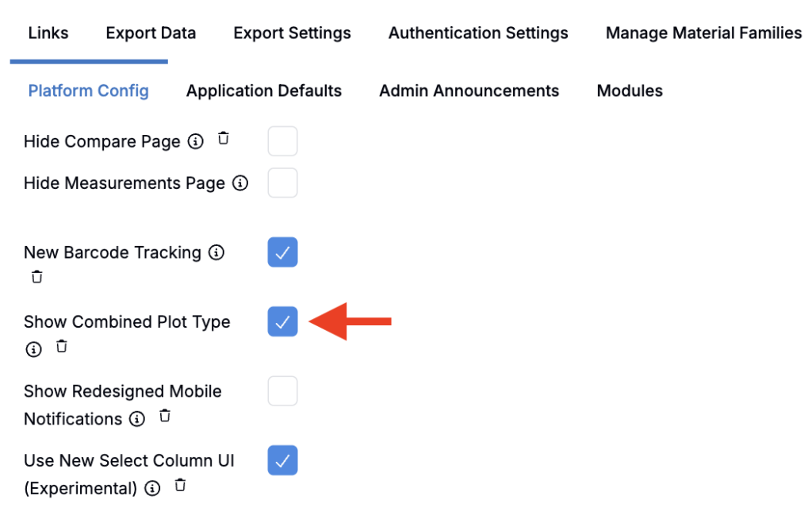Image resolution: width=812 pixels, height=515 pixels.
Task: Enable the Hide Compare Page checkbox
Action: point(282,141)
